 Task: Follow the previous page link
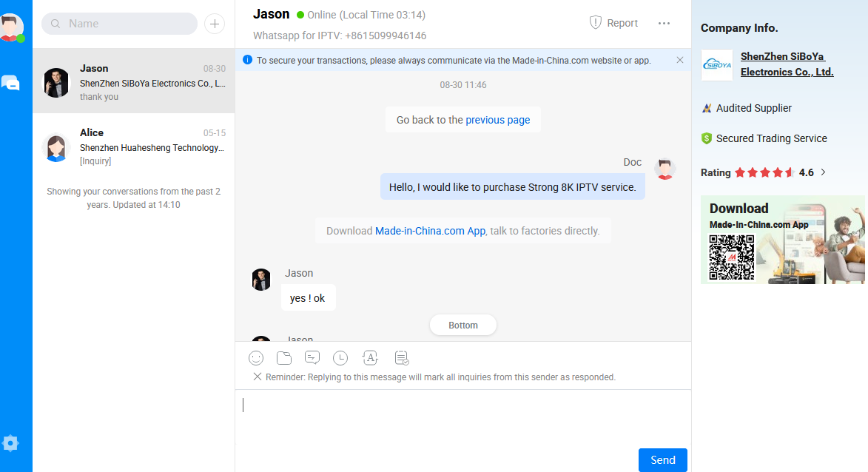(497, 120)
